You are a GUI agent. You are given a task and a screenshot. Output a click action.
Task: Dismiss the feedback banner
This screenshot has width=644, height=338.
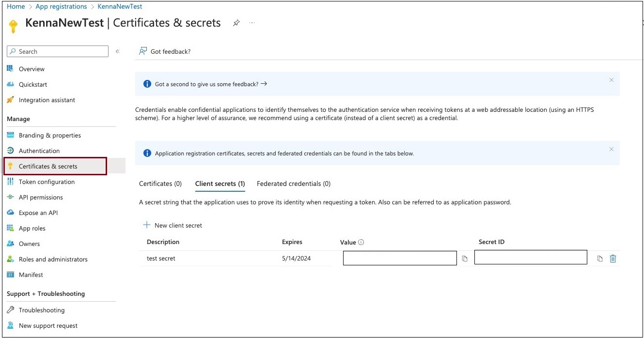[x=612, y=80]
